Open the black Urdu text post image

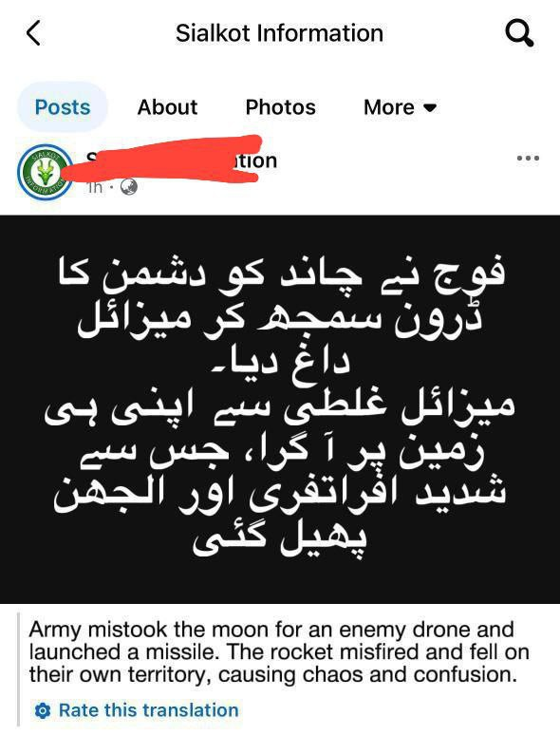click(280, 409)
